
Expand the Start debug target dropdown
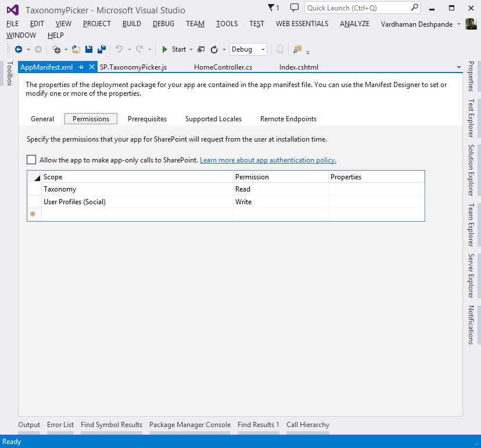click(x=191, y=50)
